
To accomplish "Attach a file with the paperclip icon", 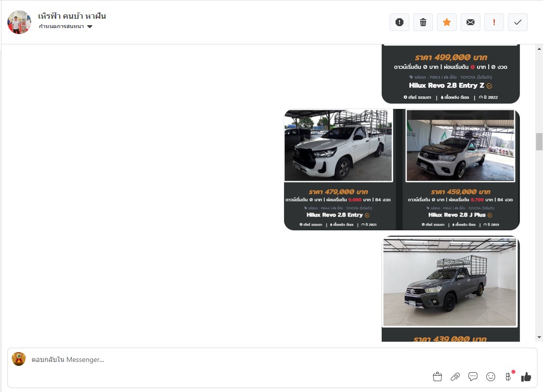I will pos(455,376).
